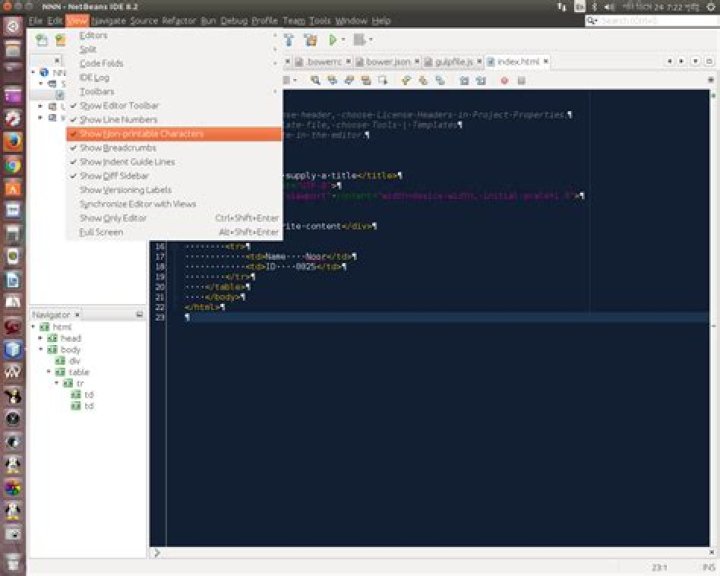720x576 pixels.
Task: Enable Synchronize Editor with Views
Action: coord(174,204)
